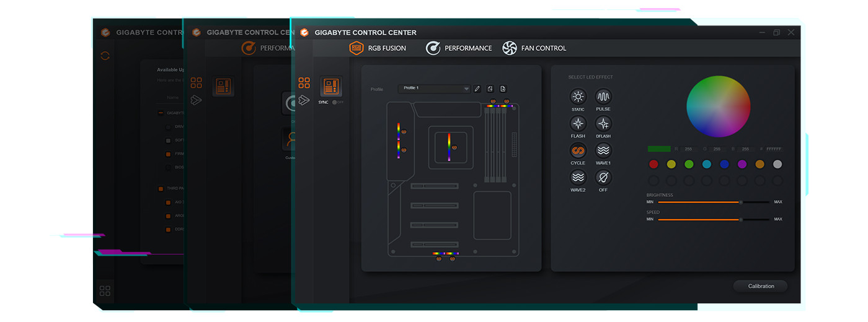Pick the Wave1 LED effect
Screen dimensions: 868x322
point(603,150)
